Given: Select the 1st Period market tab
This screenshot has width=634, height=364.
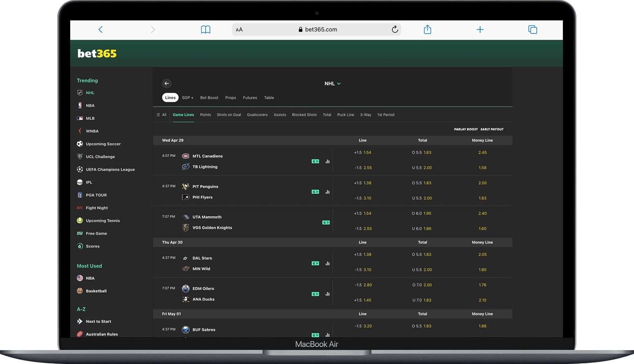Looking at the screenshot, I should pos(386,115).
